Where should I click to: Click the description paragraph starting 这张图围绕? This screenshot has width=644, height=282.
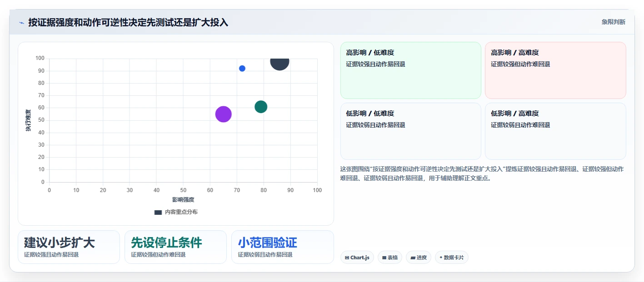click(x=482, y=173)
